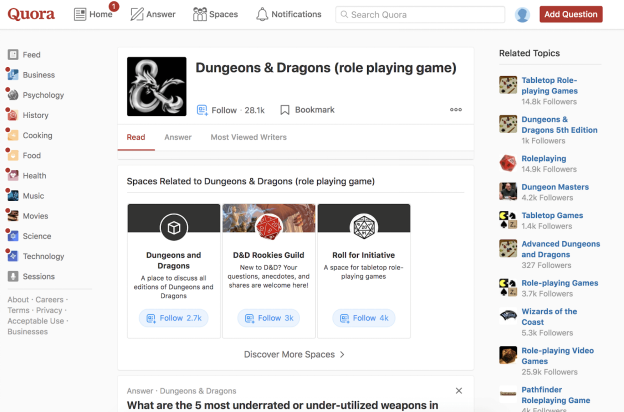Click the Quora logo
The image size is (624, 412).
click(x=31, y=14)
